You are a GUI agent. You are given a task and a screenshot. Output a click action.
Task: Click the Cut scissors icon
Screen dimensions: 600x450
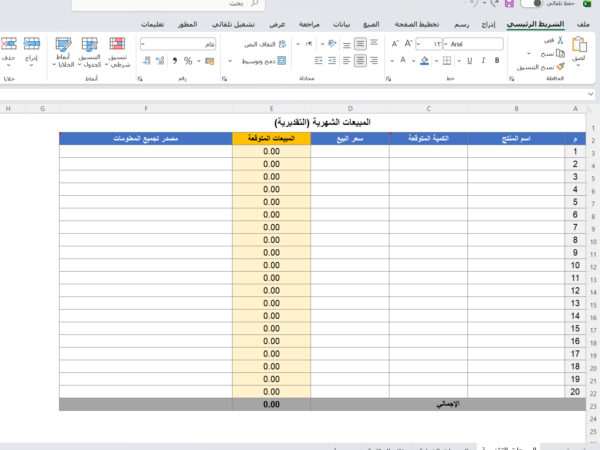point(560,40)
